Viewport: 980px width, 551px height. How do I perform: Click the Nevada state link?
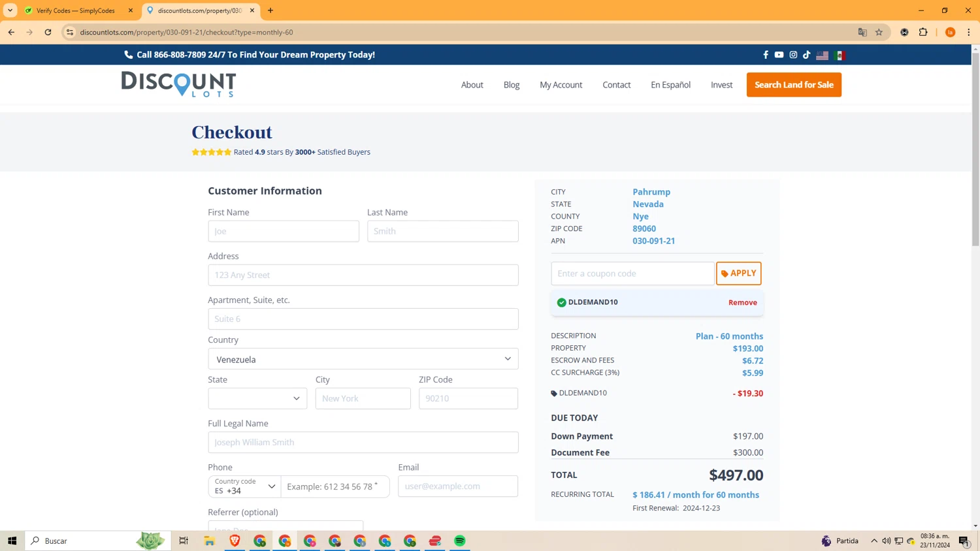tap(648, 204)
